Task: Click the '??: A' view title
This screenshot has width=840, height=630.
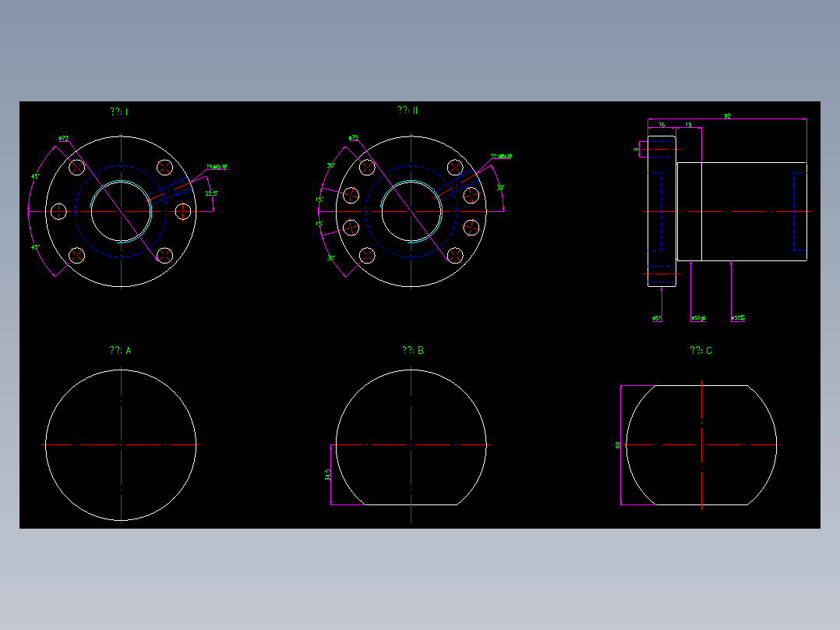Action: click(120, 350)
